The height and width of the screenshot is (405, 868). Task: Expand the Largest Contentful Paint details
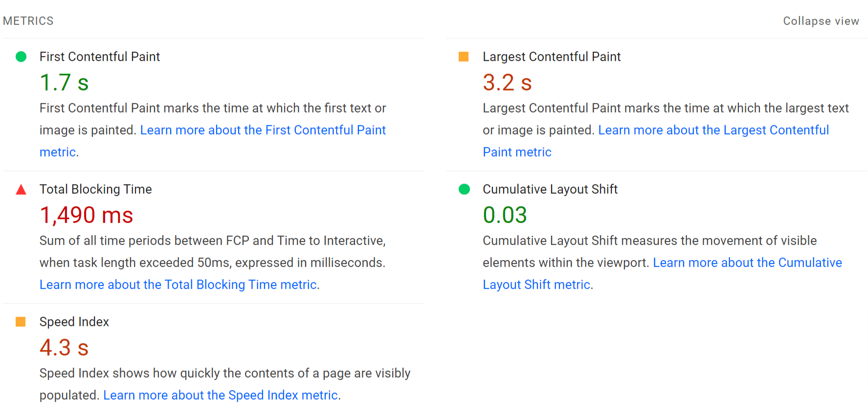551,57
